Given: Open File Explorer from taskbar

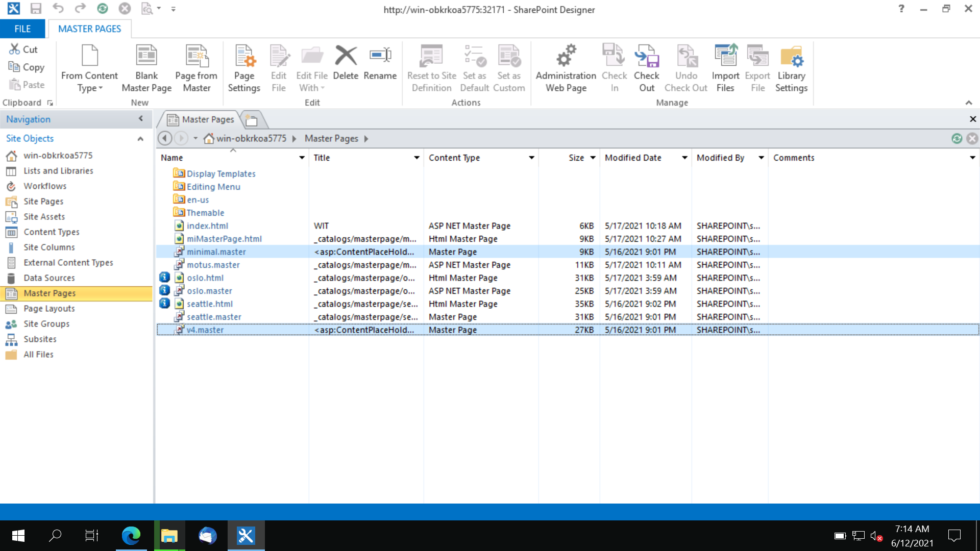Looking at the screenshot, I should click(x=169, y=536).
